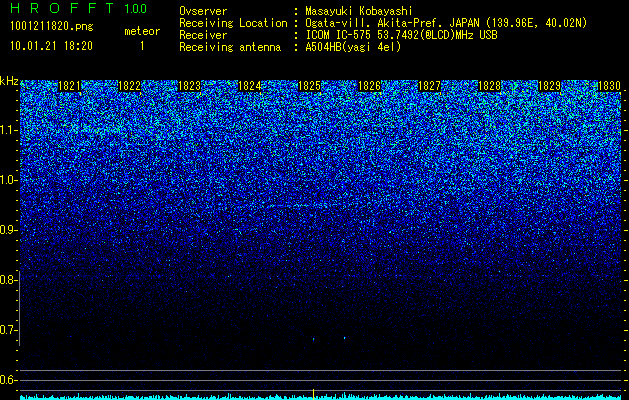Screen dimensions: 629x400
Task: Click the 1828 time marker
Action: (x=490, y=86)
